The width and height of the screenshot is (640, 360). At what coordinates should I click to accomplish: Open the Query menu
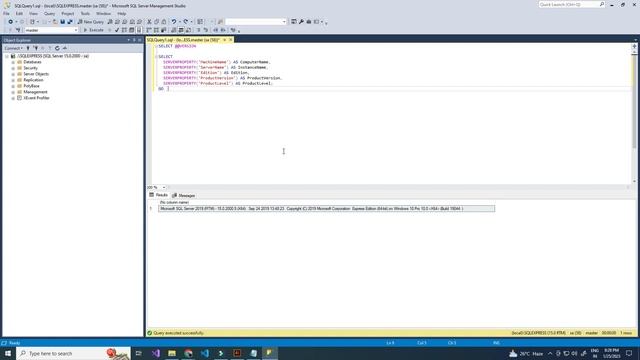point(49,13)
